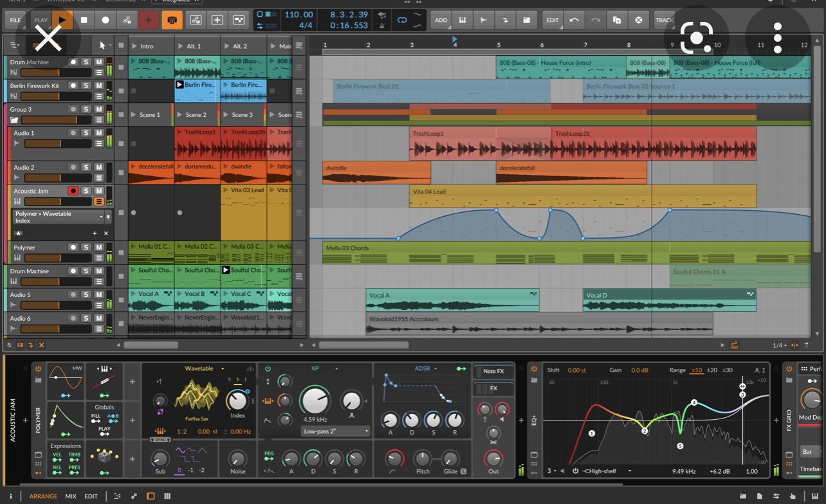Select the TrashLoop2b clip in arranger

click(x=654, y=143)
